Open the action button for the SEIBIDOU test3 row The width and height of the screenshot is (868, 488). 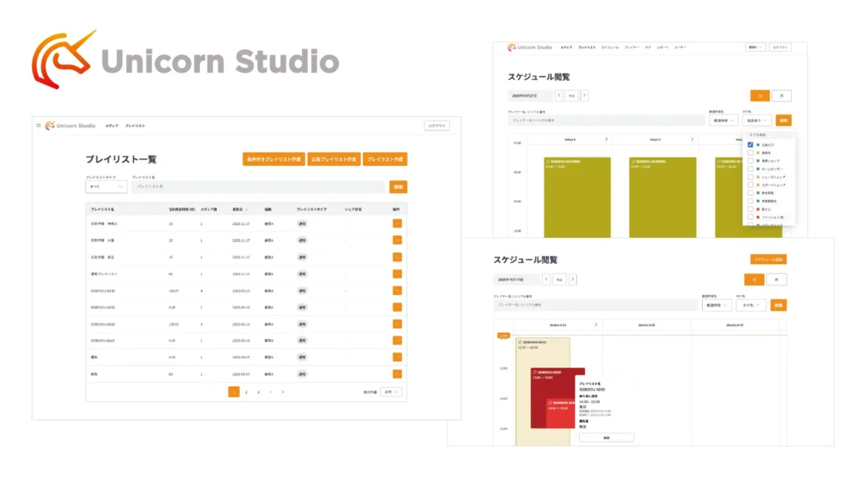pyautogui.click(x=397, y=341)
